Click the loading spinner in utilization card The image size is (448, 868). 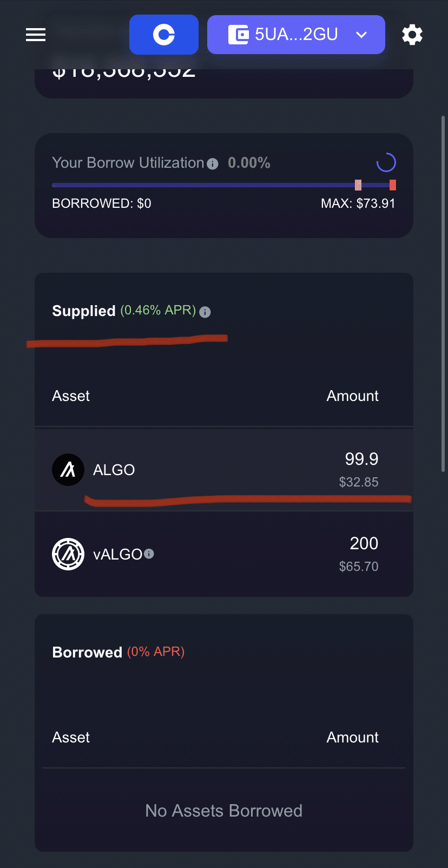[x=386, y=162]
